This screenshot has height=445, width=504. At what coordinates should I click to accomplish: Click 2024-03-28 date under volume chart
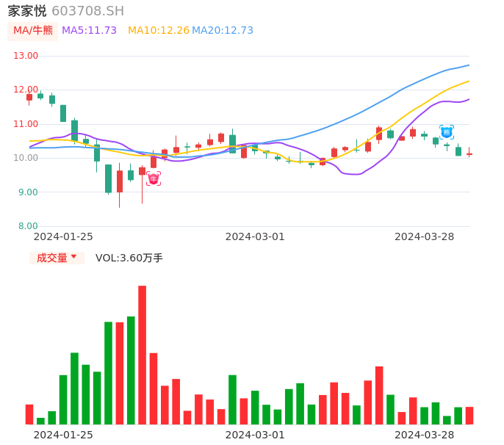[x=424, y=435]
